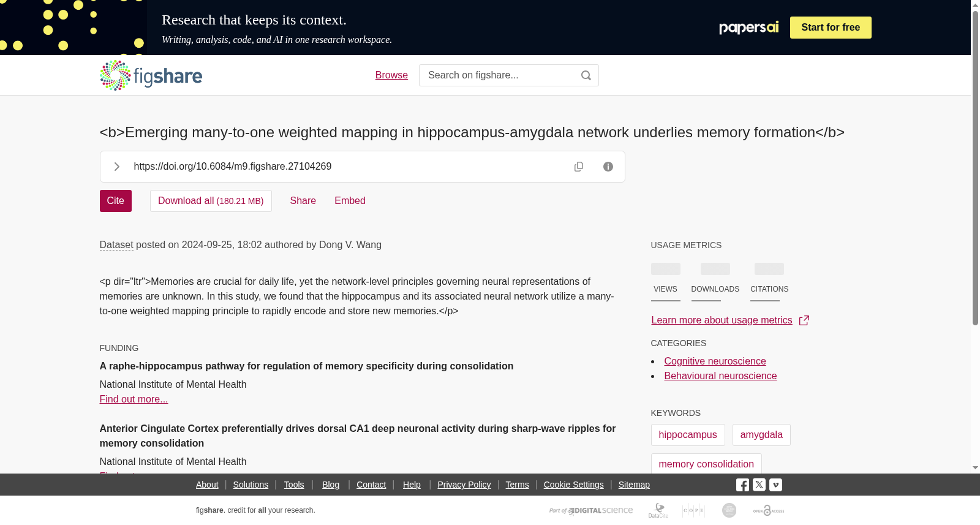Click the search magnifier icon

(x=586, y=75)
